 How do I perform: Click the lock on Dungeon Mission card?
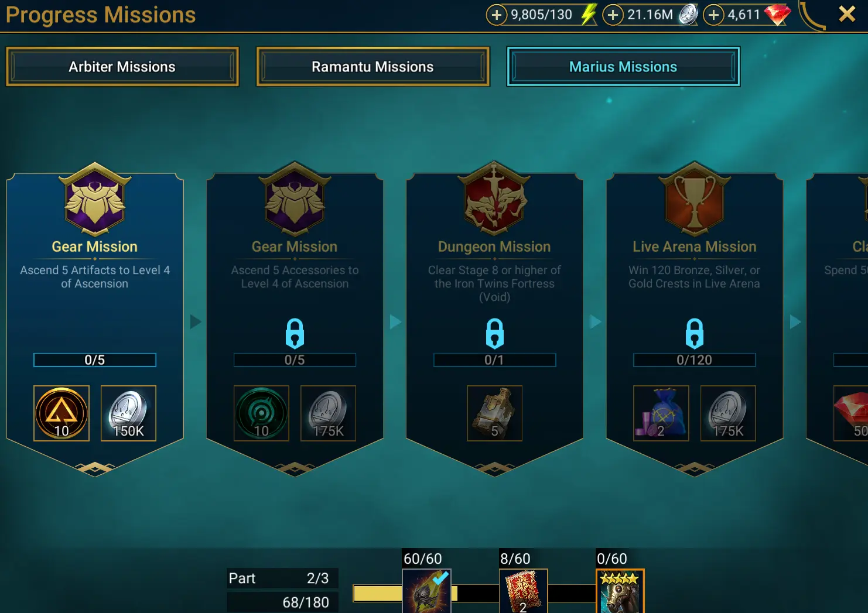coord(494,333)
